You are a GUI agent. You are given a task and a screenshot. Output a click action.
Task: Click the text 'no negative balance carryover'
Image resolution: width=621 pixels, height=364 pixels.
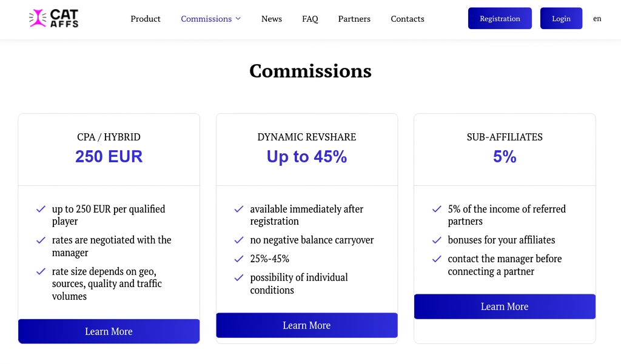312,240
